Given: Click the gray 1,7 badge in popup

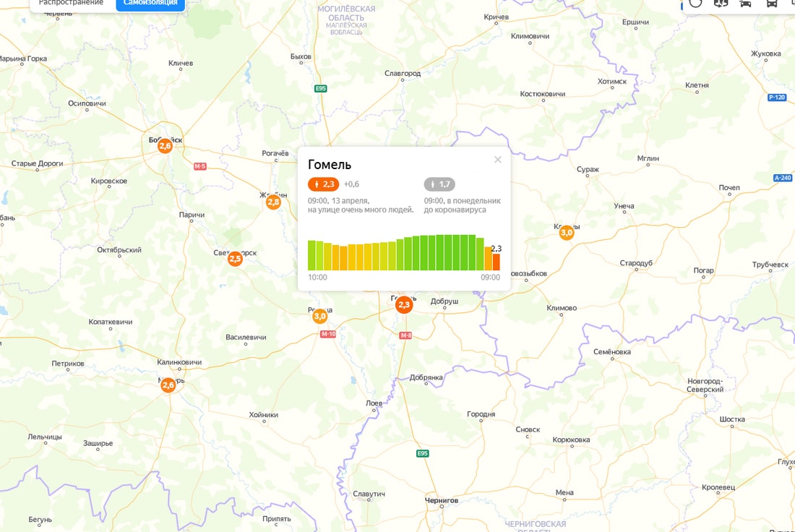Looking at the screenshot, I should tap(439, 184).
